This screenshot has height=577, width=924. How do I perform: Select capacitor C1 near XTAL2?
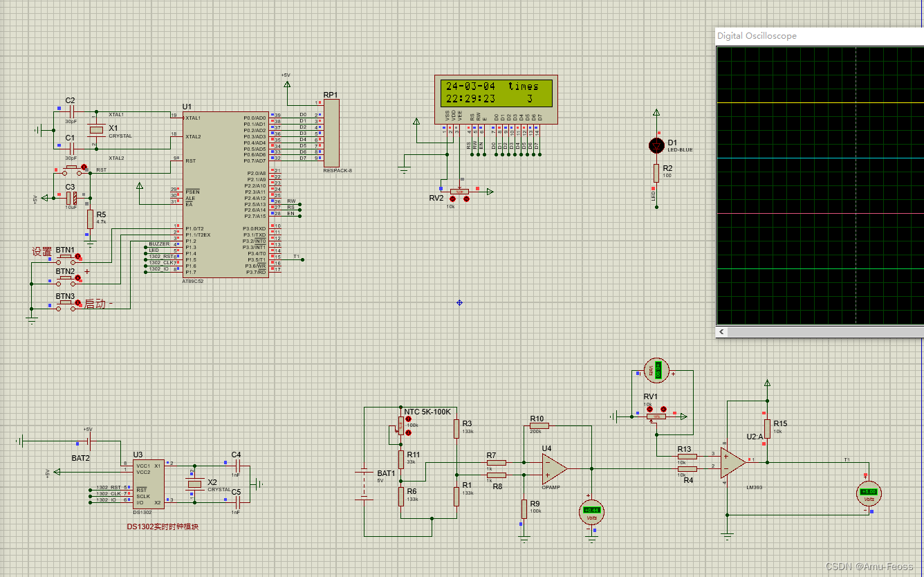(x=71, y=148)
